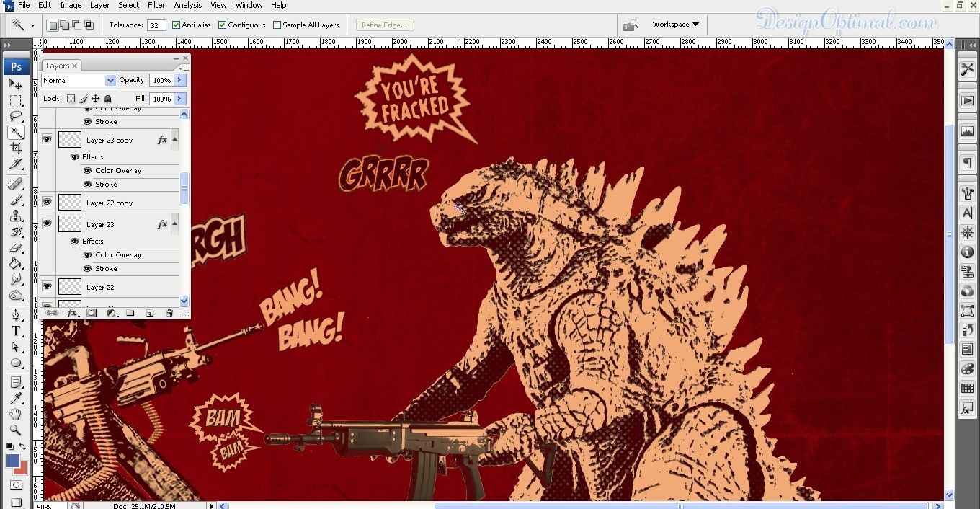Open the Info panel icon
The height and width of the screenshot is (509, 980).
[x=967, y=252]
